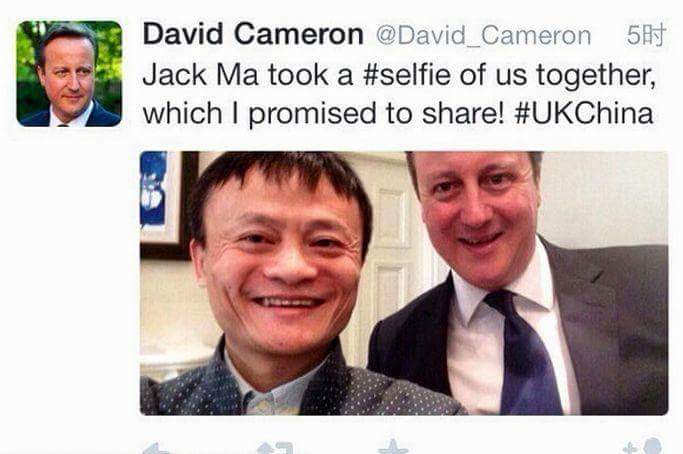The width and height of the screenshot is (683, 454).
Task: Favorite the tweet with the star icon
Action: point(393,447)
